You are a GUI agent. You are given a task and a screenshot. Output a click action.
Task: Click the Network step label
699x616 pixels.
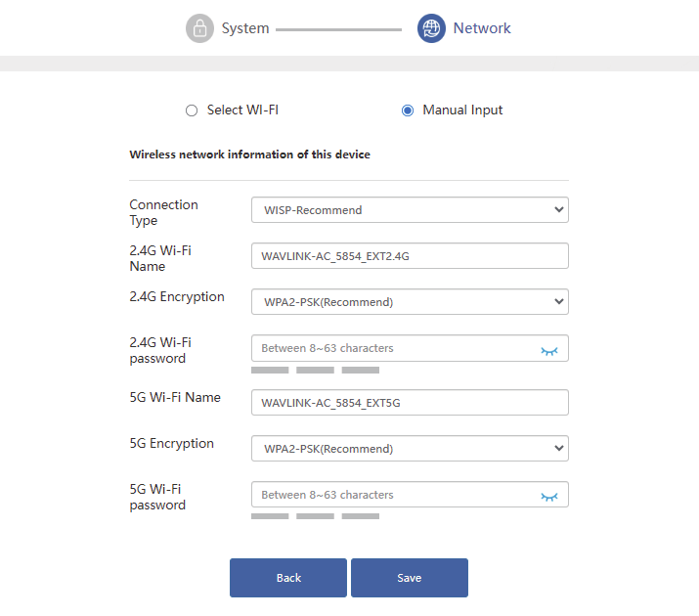coord(482,28)
